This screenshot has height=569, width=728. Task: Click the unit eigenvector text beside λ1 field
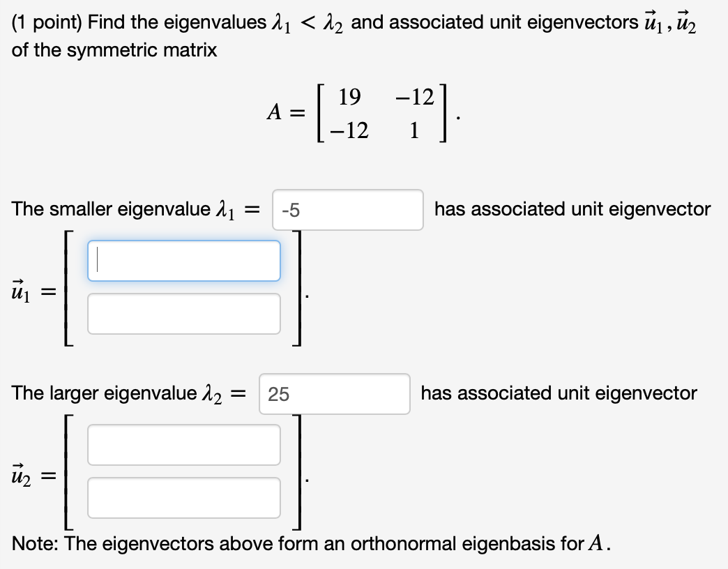[572, 209]
